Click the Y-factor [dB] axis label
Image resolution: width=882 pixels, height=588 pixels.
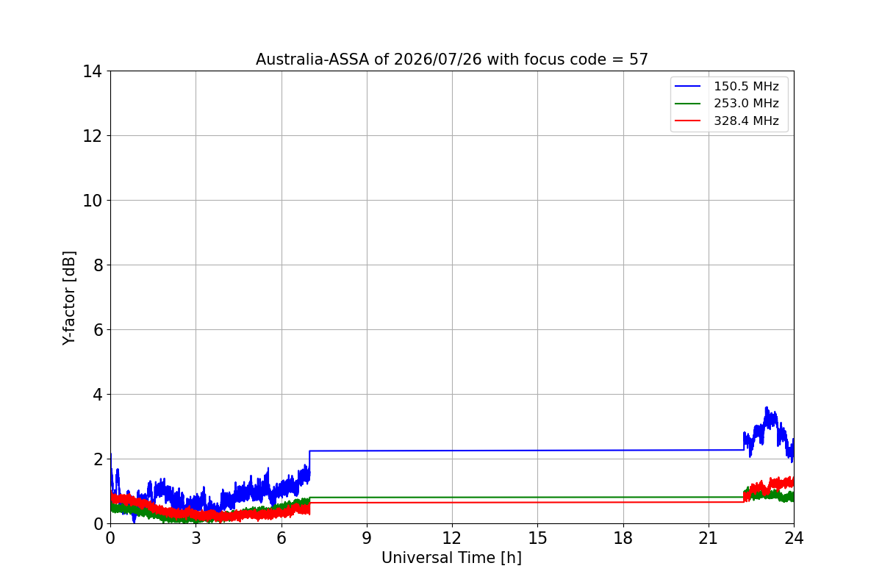(x=69, y=298)
